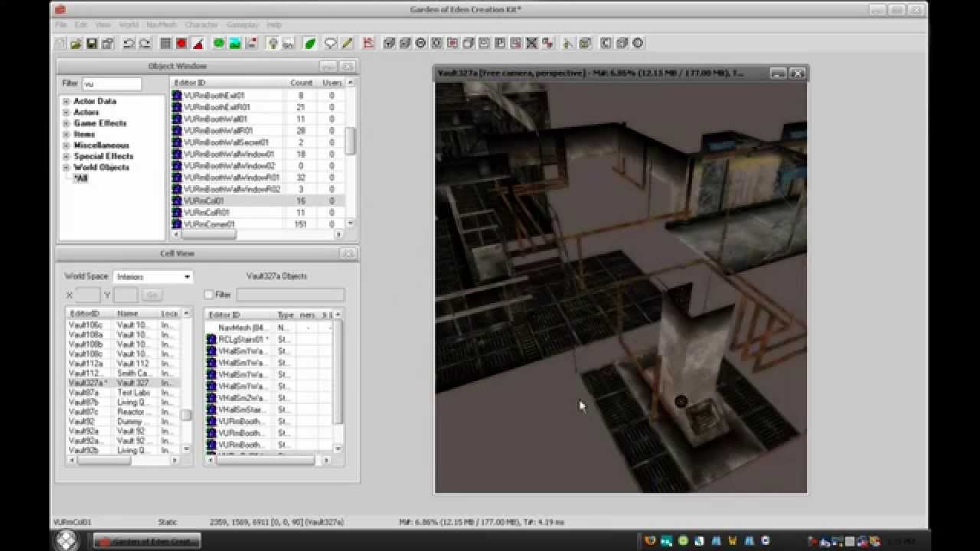
Task: Click the Object Window Filter text field
Action: [112, 84]
